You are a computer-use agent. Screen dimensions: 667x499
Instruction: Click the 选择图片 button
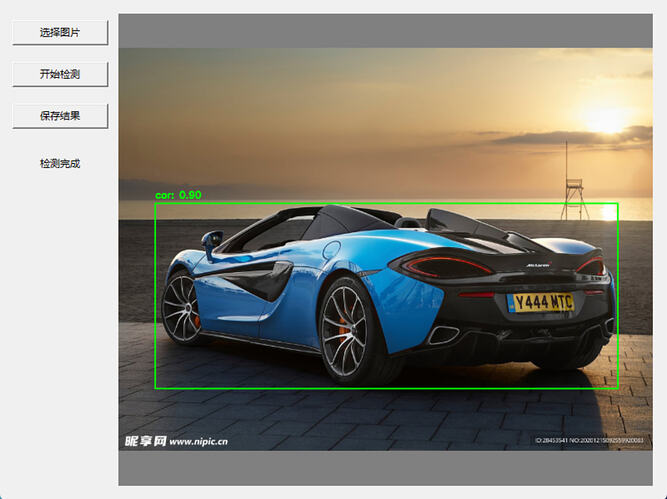(60, 32)
